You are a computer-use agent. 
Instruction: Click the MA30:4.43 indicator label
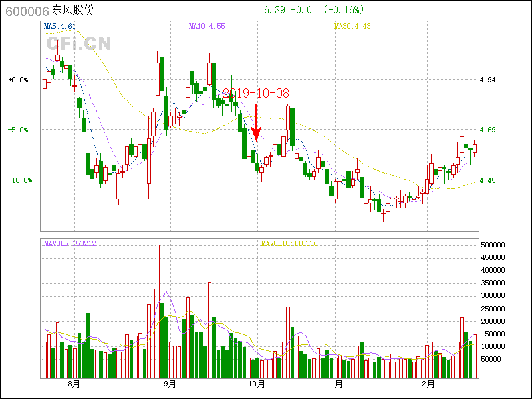point(352,27)
